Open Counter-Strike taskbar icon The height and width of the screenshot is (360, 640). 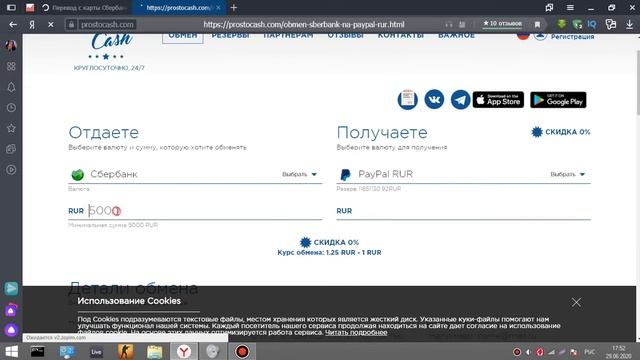[125, 351]
